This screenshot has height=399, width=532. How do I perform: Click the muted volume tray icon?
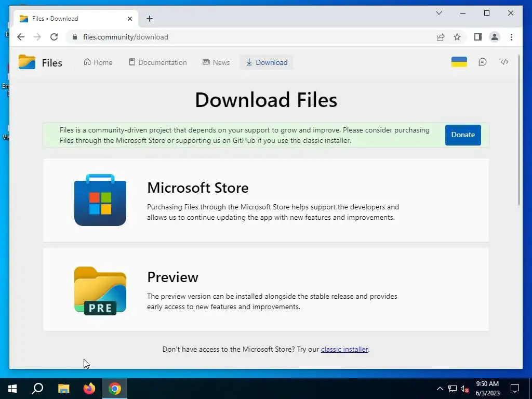465,389
